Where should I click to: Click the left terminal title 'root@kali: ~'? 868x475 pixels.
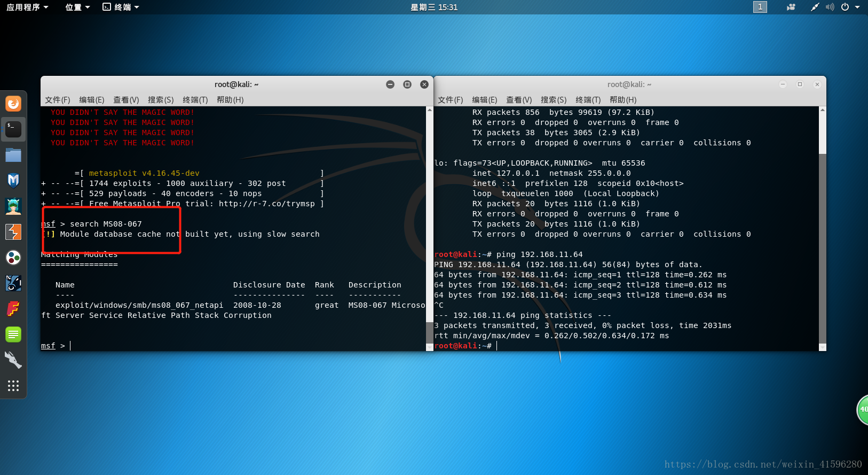[236, 84]
